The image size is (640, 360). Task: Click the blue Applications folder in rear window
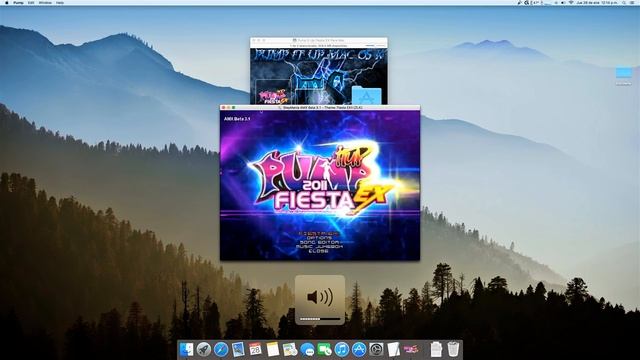click(367, 96)
